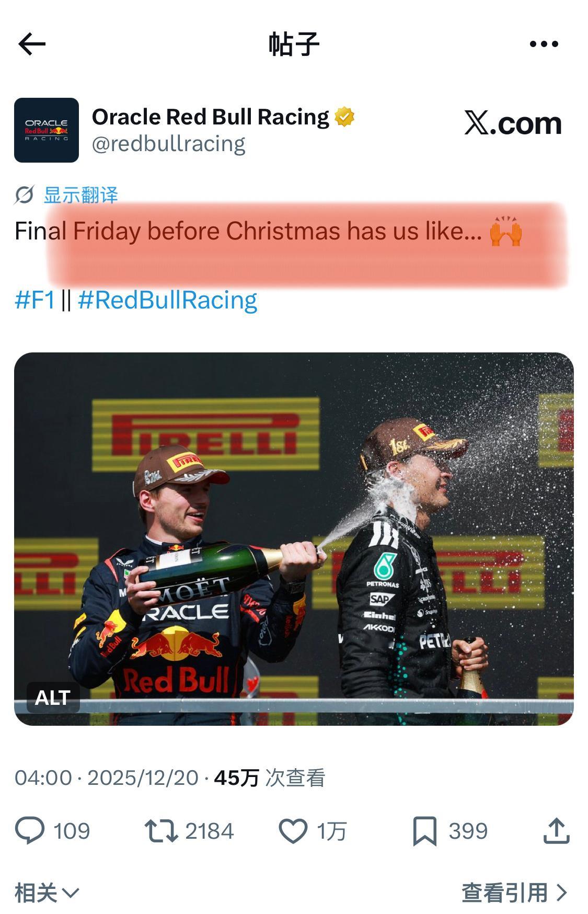Open replies via the comment bubble icon
Image resolution: width=588 pixels, height=914 pixels.
coord(30,830)
